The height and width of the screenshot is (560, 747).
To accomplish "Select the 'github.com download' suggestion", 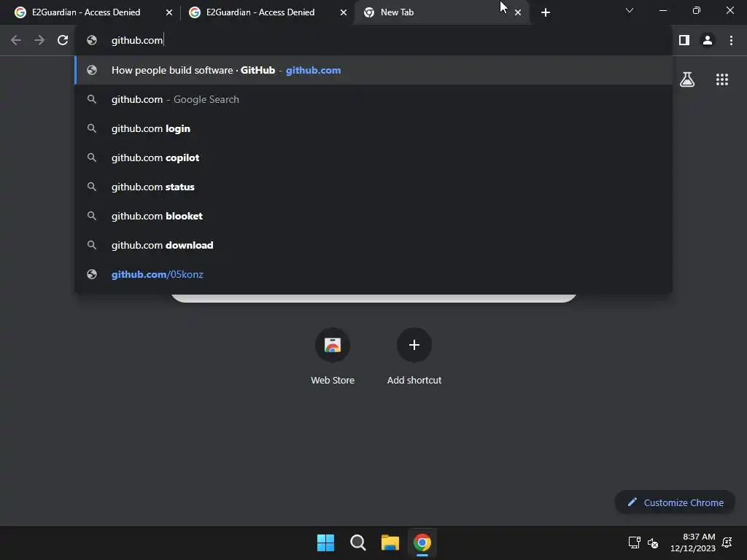I will (x=374, y=245).
